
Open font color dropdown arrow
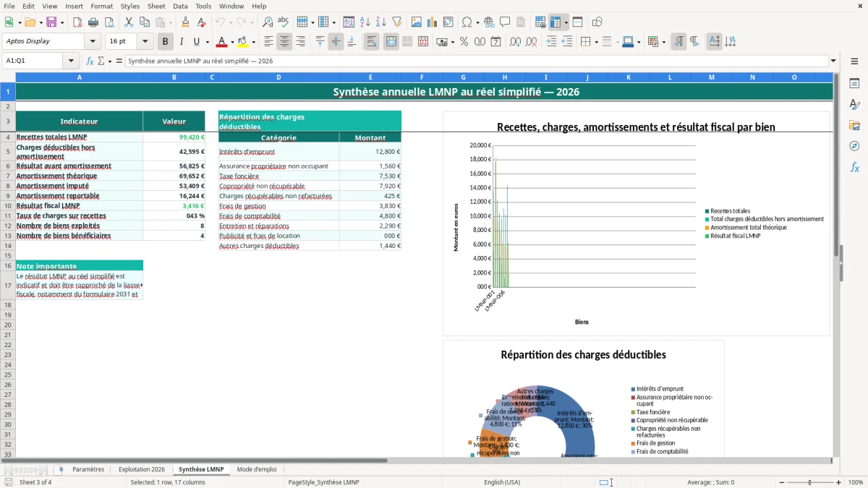(x=232, y=42)
